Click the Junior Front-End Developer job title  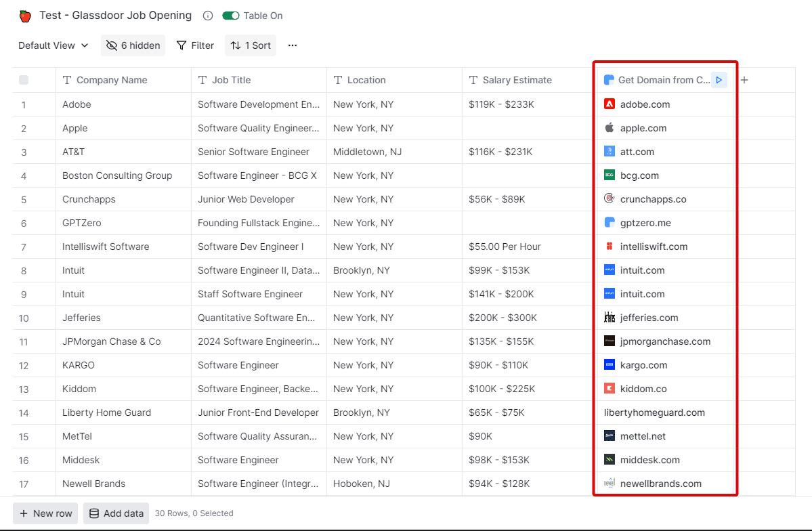[259, 413]
